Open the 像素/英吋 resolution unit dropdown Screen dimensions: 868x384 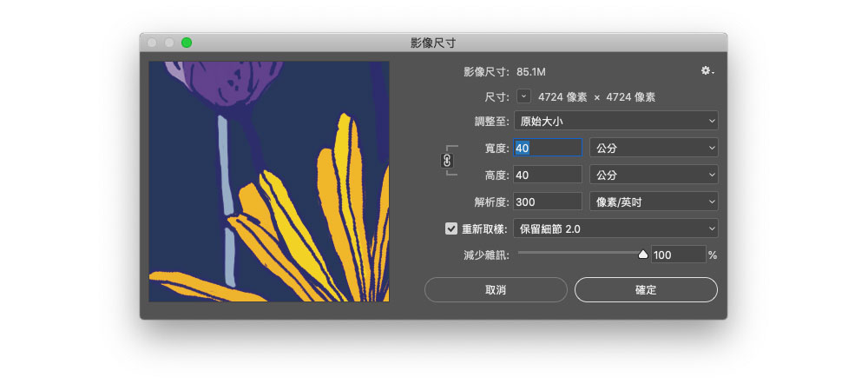654,202
